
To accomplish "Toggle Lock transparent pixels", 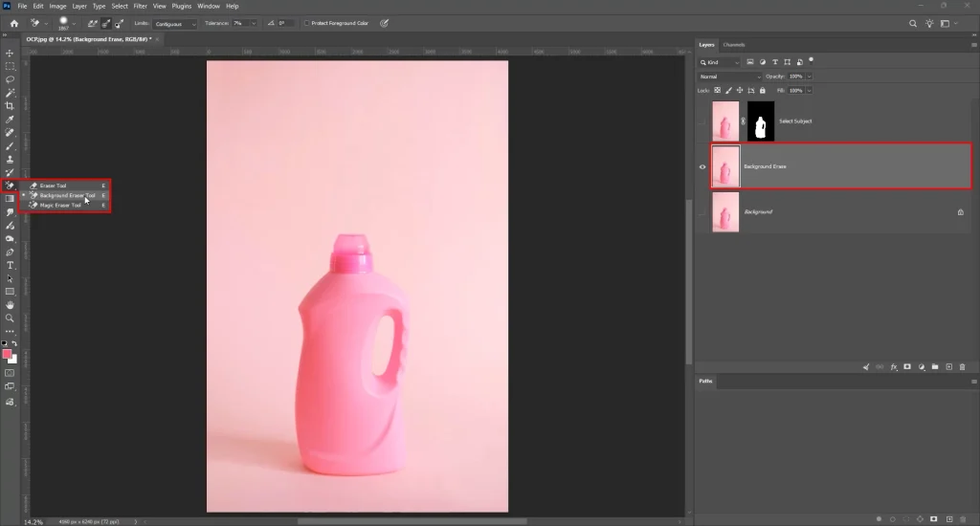I will coord(718,91).
